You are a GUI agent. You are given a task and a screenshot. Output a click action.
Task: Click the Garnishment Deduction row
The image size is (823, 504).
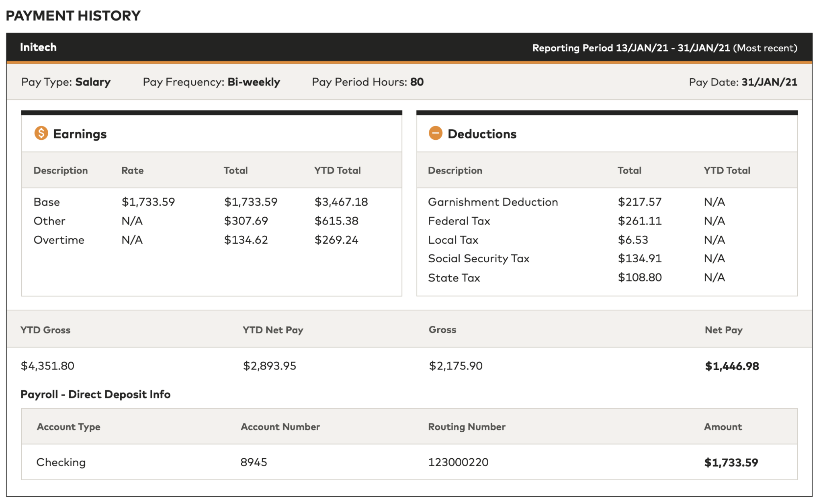[x=493, y=202]
